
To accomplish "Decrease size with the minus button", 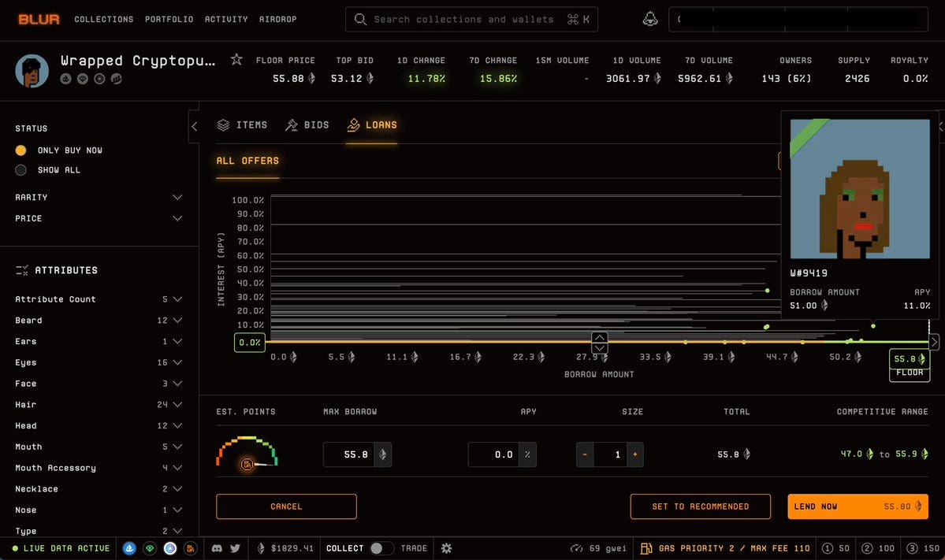I will tap(585, 454).
